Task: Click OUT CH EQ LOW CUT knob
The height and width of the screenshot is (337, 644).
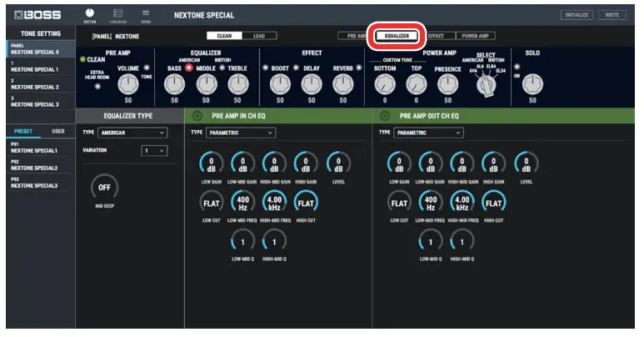Action: coord(399,203)
